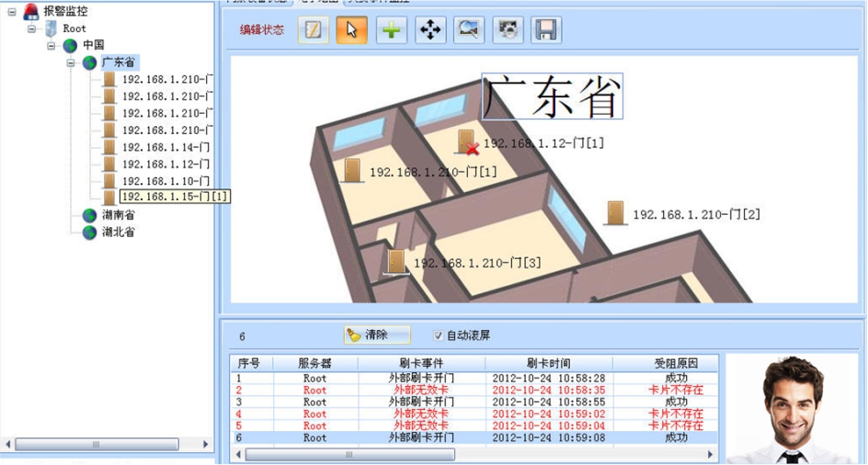Sort by 服务器 column header
The width and height of the screenshot is (868, 465).
tap(315, 364)
